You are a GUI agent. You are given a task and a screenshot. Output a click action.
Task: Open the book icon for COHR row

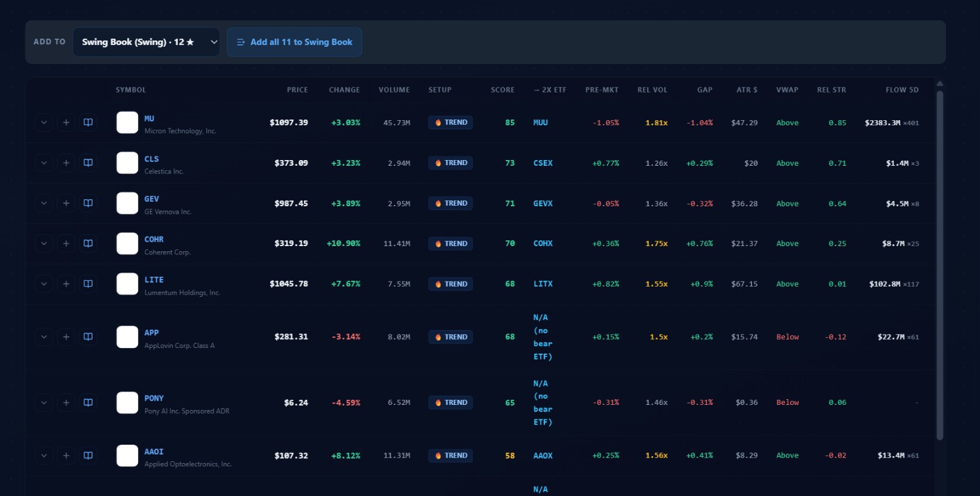[x=88, y=244]
